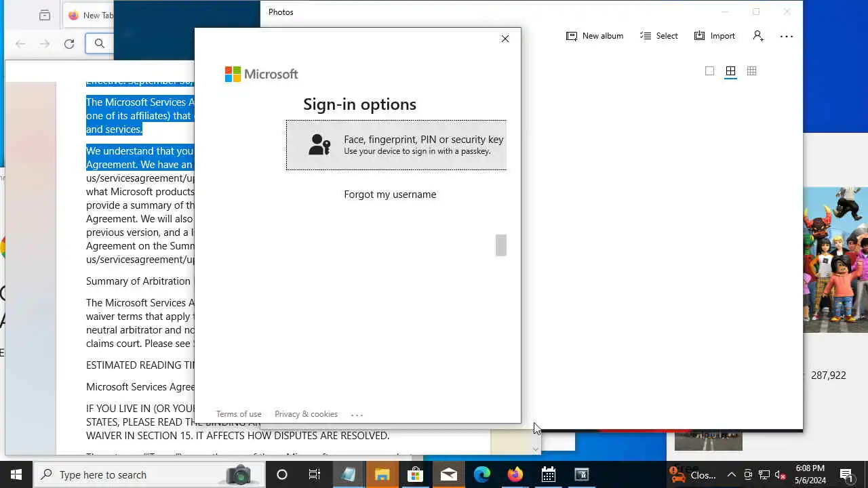The width and height of the screenshot is (868, 488).
Task: Open the Action Center notifications icon
Action: pos(846,474)
